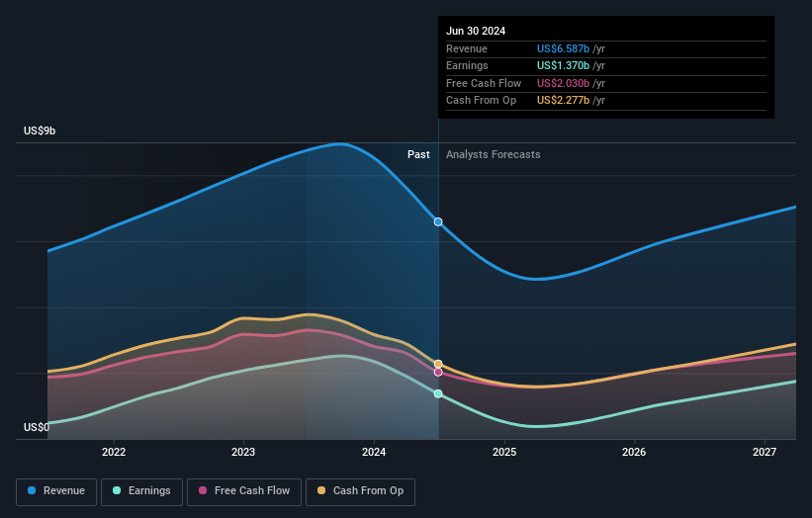Image resolution: width=812 pixels, height=518 pixels.
Task: Click the Earnings row label in tooltip
Action: point(467,65)
